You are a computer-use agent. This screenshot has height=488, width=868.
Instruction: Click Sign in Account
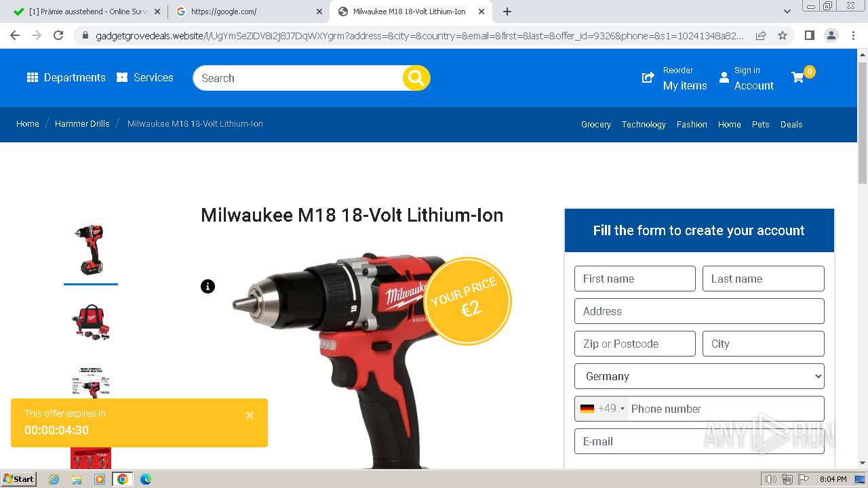coord(746,78)
